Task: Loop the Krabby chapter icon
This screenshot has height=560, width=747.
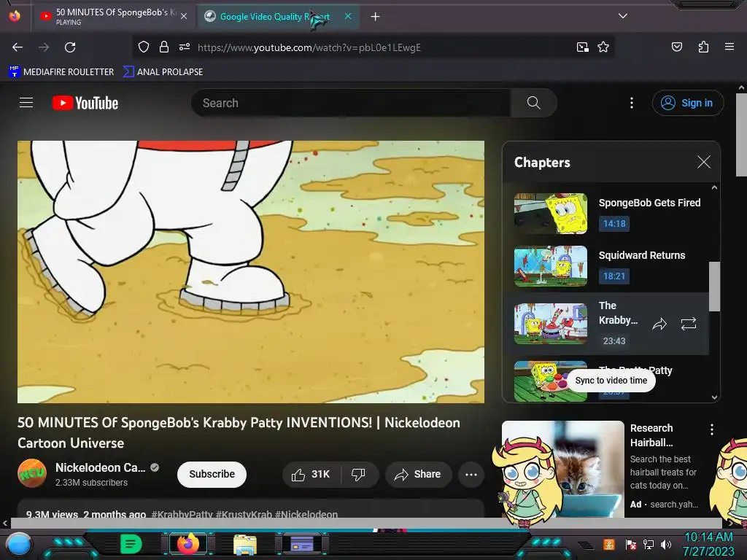Action: [x=689, y=324]
